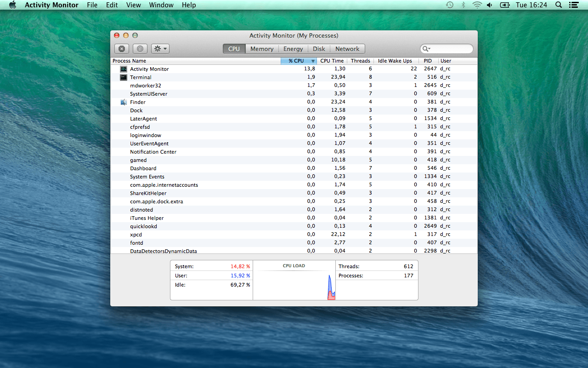Screen dimensions: 588x368
Task: Select the ShareKitHelper process
Action: coord(294,193)
